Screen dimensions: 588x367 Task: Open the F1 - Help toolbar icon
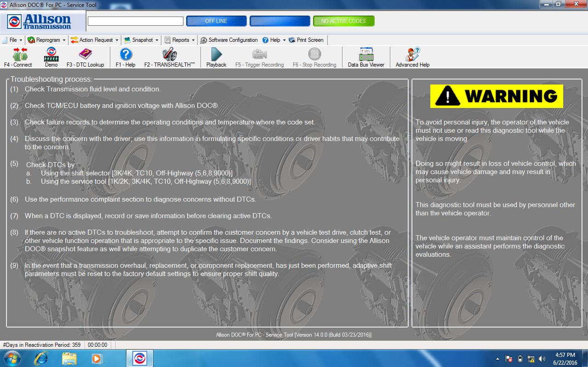[x=126, y=57]
